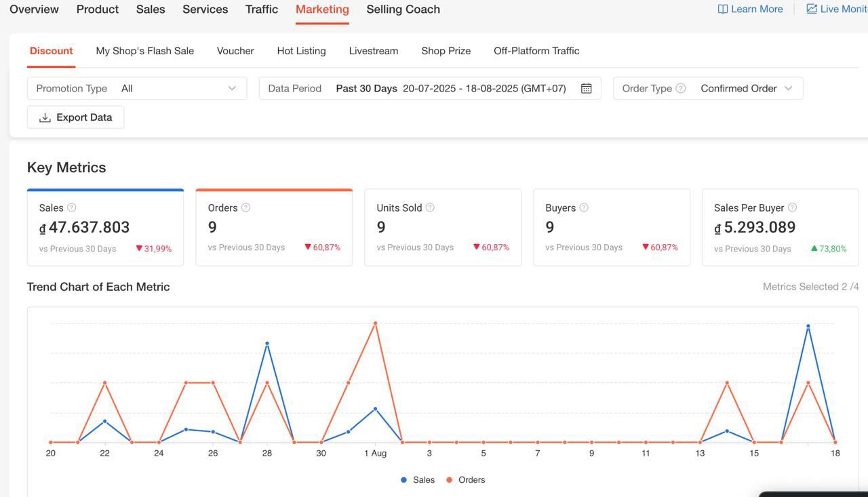This screenshot has height=497, width=868.
Task: Click the book icon beside Learn More
Action: pyautogui.click(x=723, y=9)
